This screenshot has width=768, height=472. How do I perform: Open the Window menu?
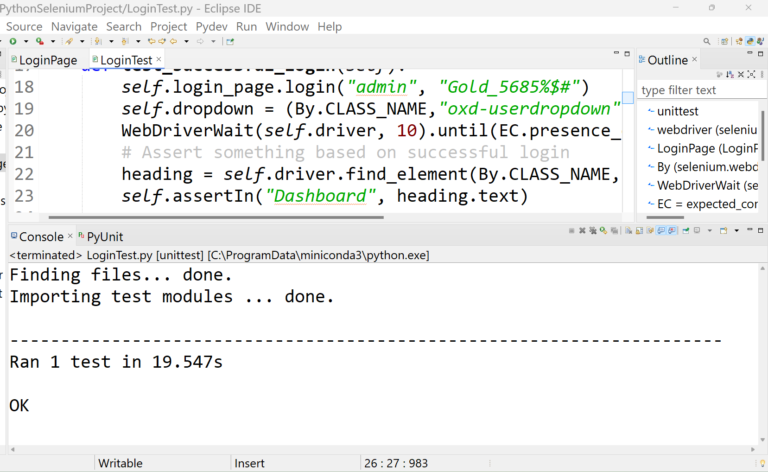coord(287,26)
